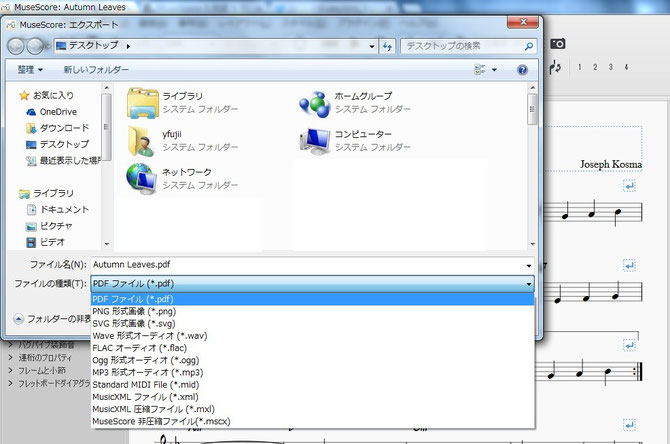
Task: Choose SVG 形式画像 (*.svg) format
Action: point(313,323)
